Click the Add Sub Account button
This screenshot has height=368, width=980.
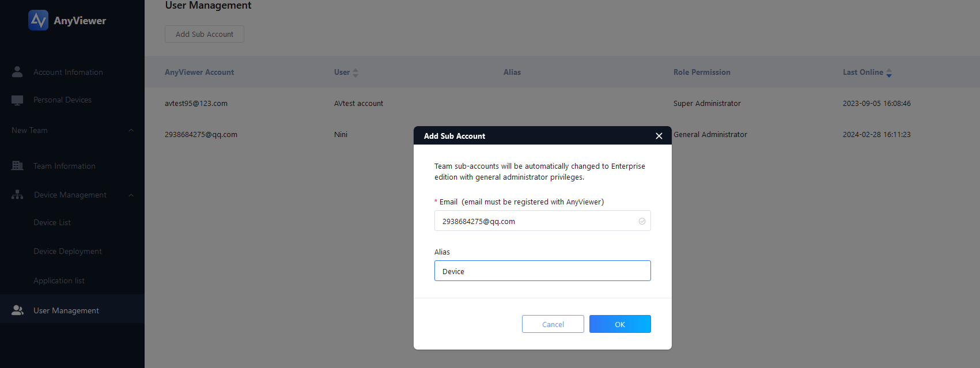(205, 35)
